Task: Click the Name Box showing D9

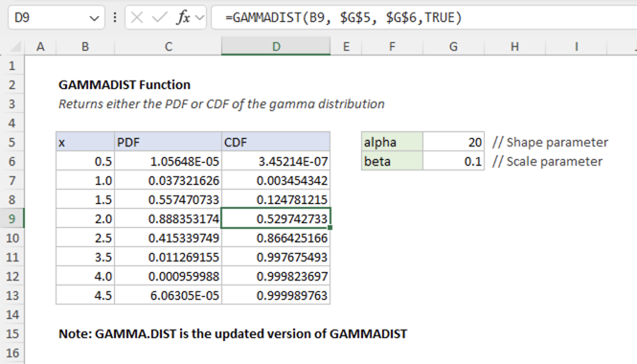Action: click(57, 17)
